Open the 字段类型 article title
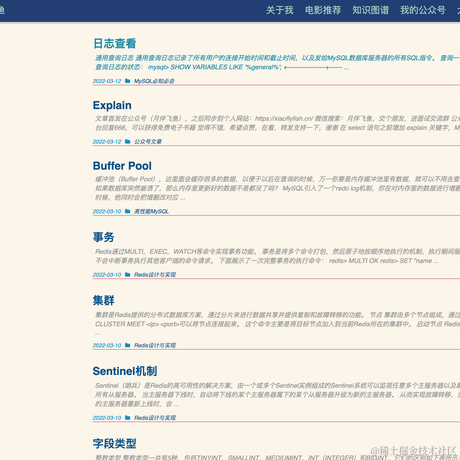Image resolution: width=460 pixels, height=460 pixels. tap(115, 443)
